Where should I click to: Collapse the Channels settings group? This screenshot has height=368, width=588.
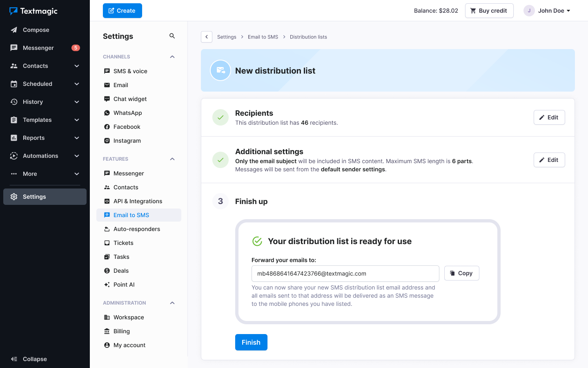[x=172, y=56]
